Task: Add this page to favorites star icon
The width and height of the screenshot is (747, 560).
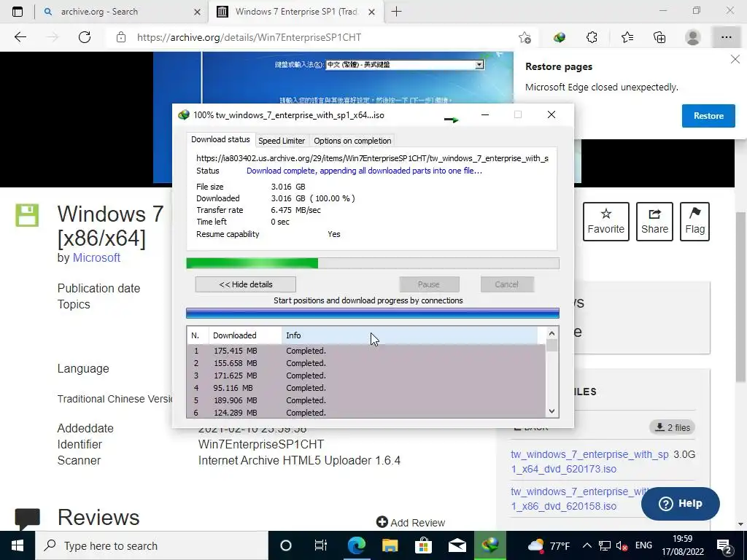Action: pos(525,37)
